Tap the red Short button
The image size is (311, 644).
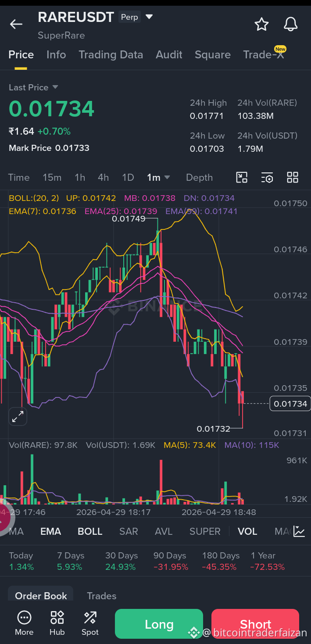[x=255, y=624]
